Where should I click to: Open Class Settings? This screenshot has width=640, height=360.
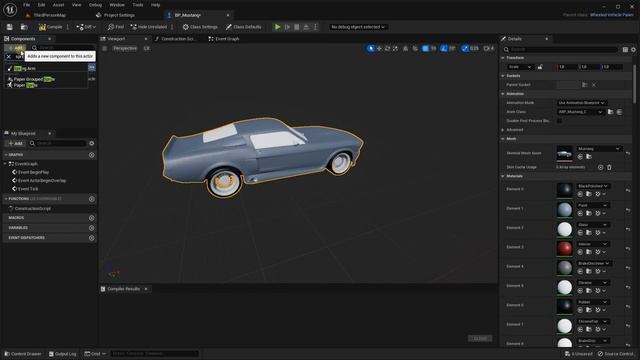(200, 27)
